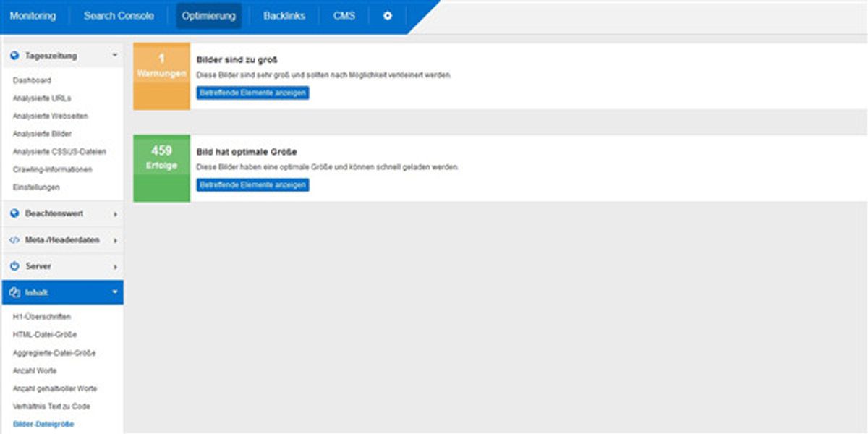Open Aggregierte-Datei-Größe report
Image resolution: width=868 pixels, height=434 pixels.
pyautogui.click(x=54, y=353)
